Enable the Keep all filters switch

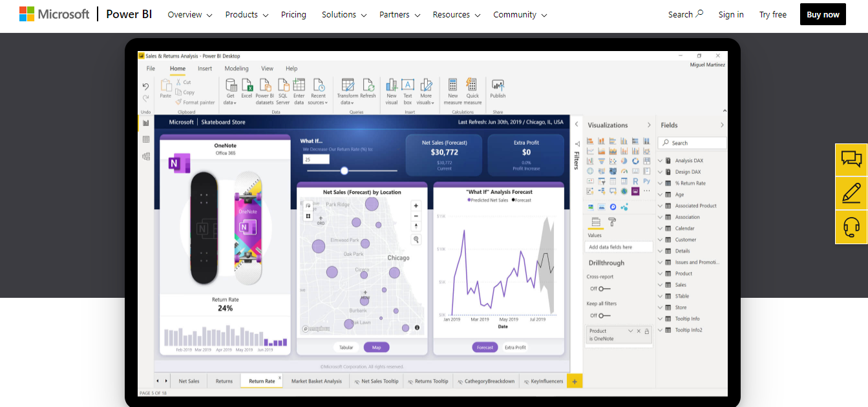tap(604, 315)
